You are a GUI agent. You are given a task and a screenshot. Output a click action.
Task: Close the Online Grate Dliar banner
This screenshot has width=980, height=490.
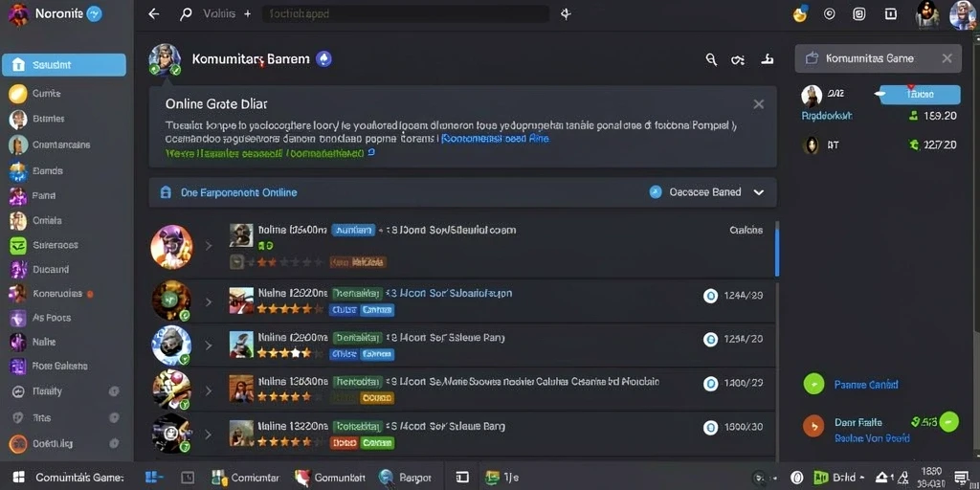[758, 104]
